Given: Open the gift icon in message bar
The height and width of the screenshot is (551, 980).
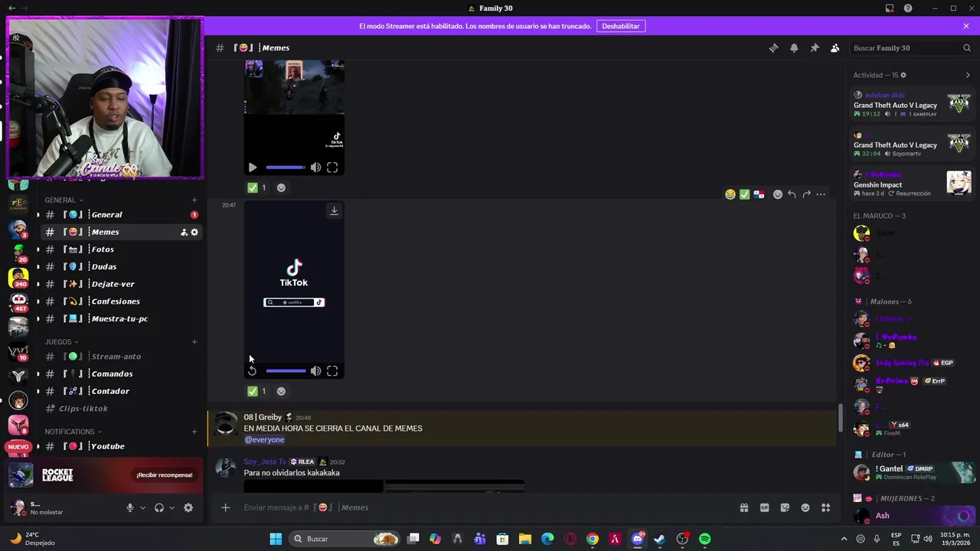Looking at the screenshot, I should (743, 507).
